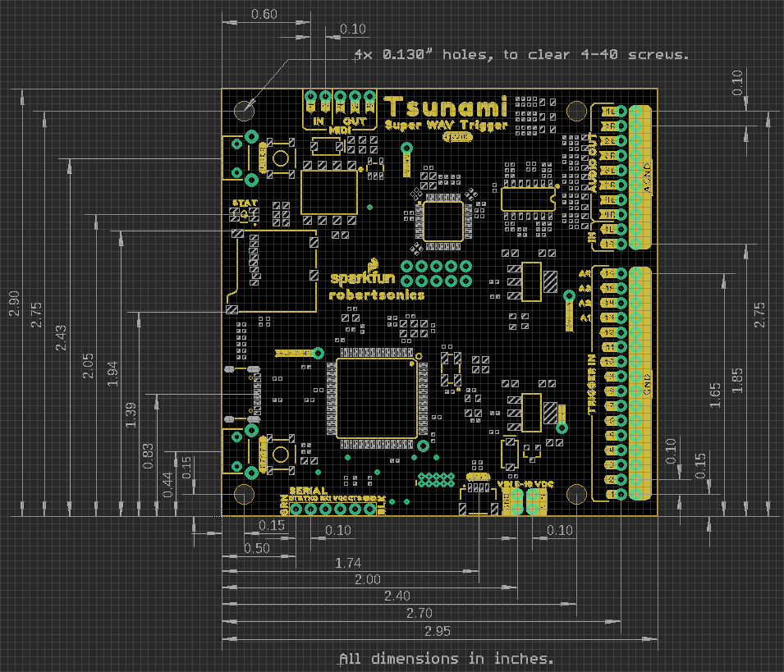The image size is (784, 672).
Task: Click the large square processor chip footprint
Action: pos(377,398)
